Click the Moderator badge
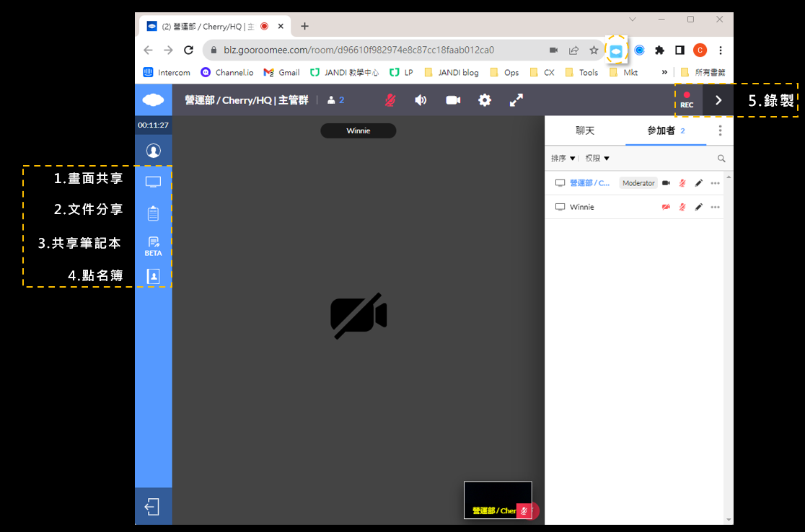805x532 pixels. pyautogui.click(x=638, y=183)
